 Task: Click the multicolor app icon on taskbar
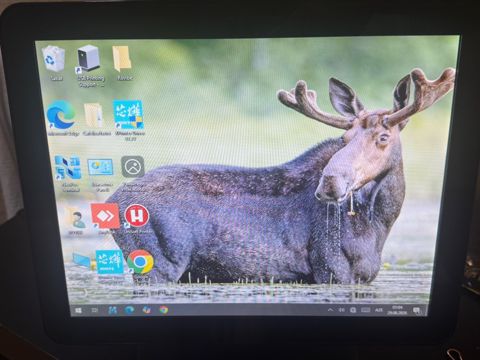click(x=146, y=310)
